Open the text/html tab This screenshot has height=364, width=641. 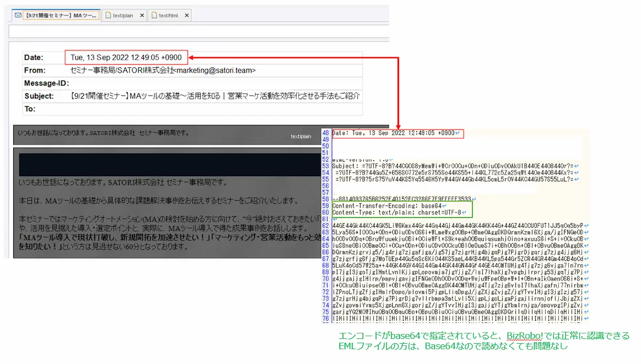[170, 15]
